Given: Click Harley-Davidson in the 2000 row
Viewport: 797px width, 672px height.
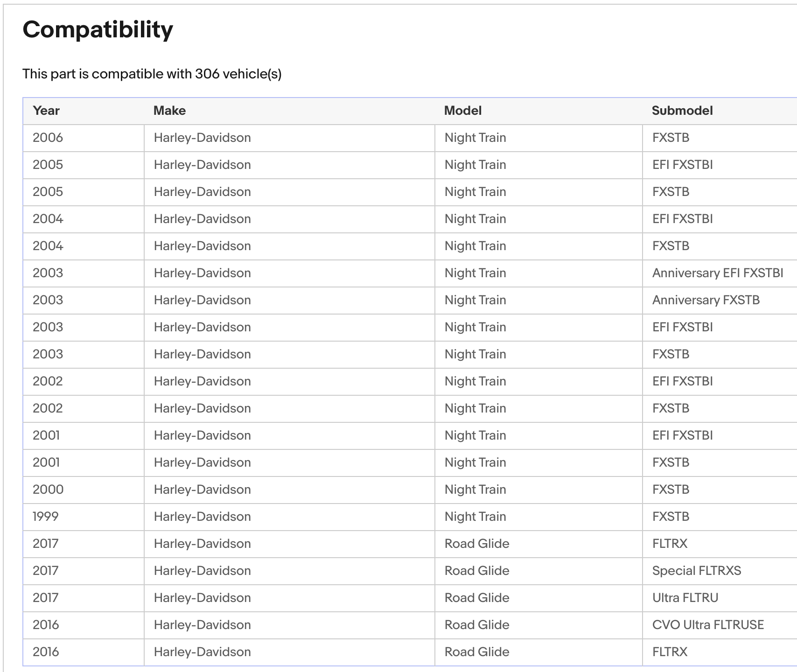Looking at the screenshot, I should [202, 490].
